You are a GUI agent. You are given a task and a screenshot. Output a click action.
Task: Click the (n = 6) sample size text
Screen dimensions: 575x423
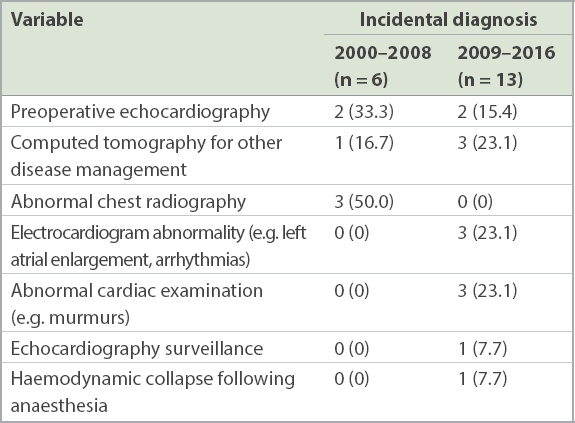coord(361,80)
